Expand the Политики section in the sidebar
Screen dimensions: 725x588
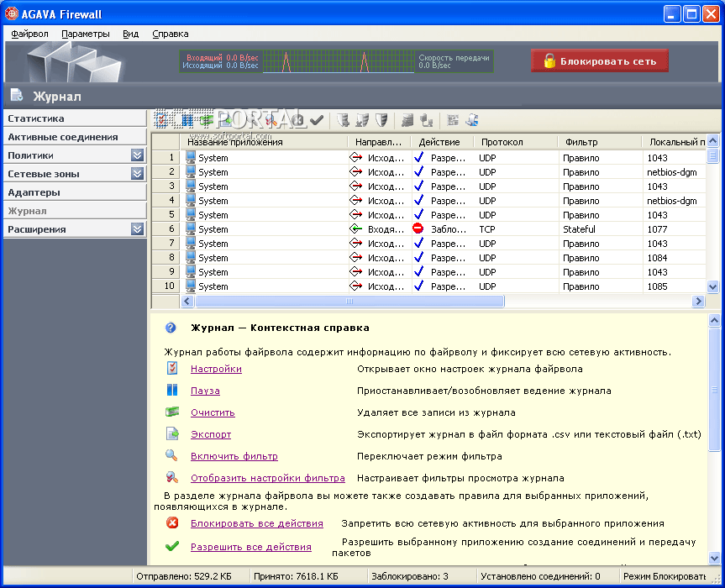pyautogui.click(x=137, y=155)
